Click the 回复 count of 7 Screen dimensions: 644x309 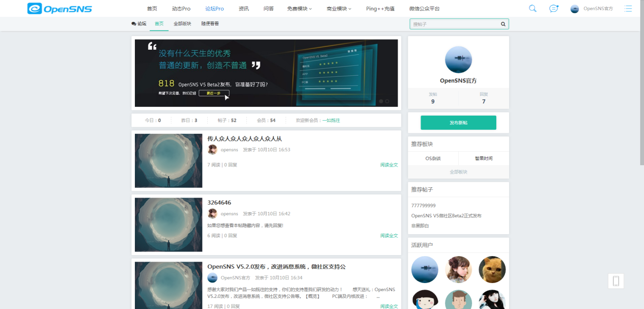tap(484, 101)
